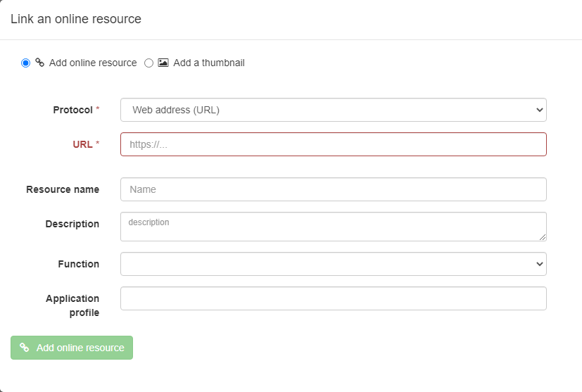Click the link icon beside Add online resource option
This screenshot has height=392, width=582.
click(x=39, y=63)
